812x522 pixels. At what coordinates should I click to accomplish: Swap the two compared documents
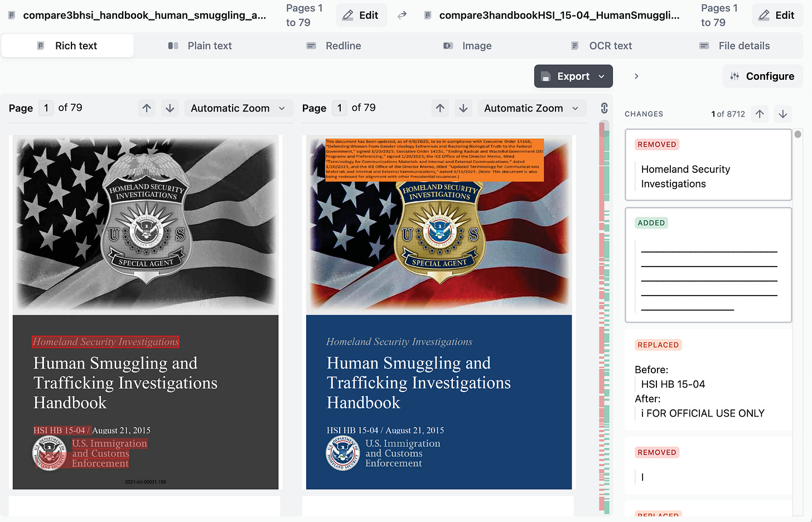[x=402, y=16]
